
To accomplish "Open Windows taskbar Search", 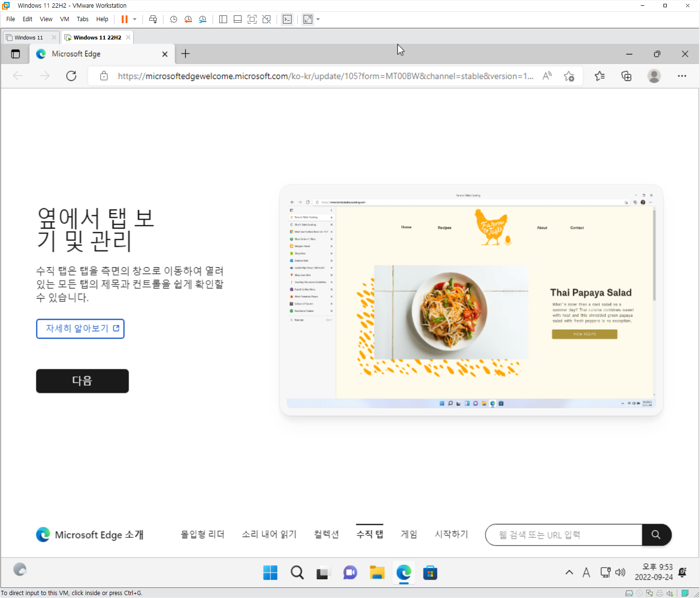I will pyautogui.click(x=297, y=572).
